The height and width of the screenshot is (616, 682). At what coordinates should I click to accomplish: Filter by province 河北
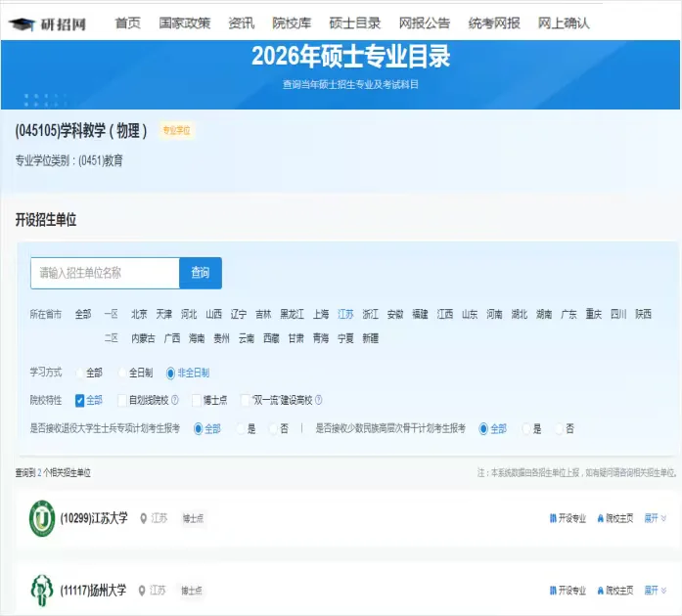tap(189, 314)
